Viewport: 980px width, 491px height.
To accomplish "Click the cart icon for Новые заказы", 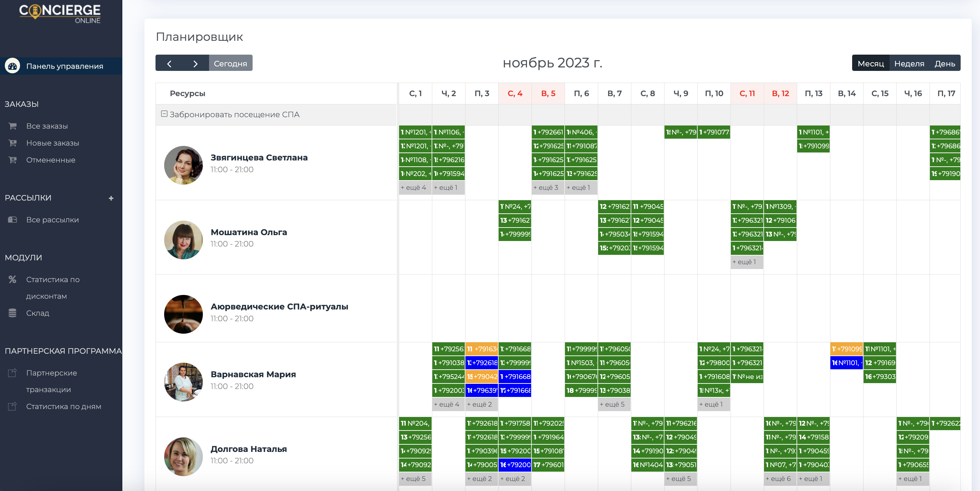I will coord(12,143).
